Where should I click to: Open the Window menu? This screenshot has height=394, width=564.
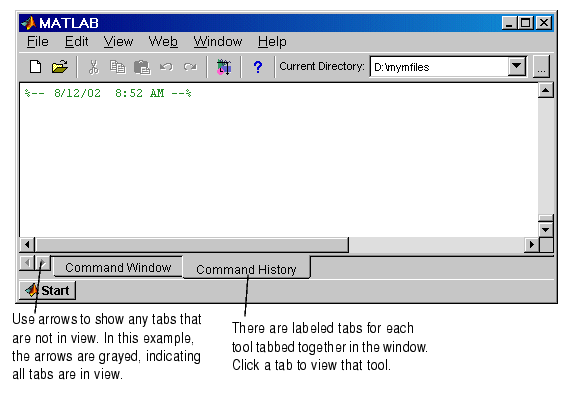point(218,42)
